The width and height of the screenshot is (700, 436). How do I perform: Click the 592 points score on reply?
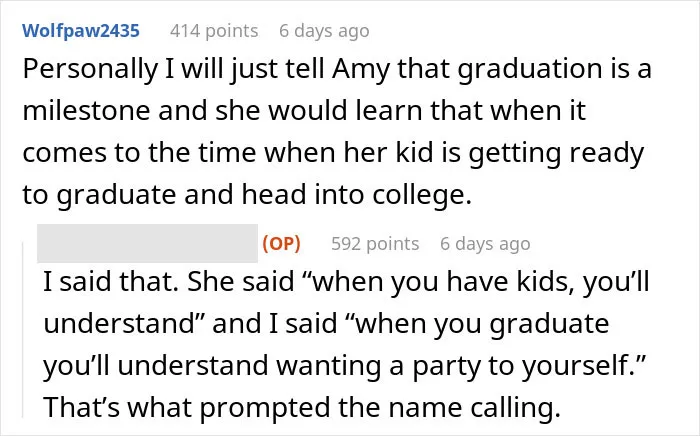pyautogui.click(x=375, y=244)
